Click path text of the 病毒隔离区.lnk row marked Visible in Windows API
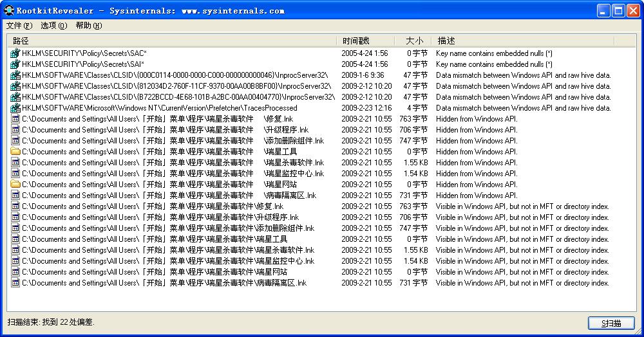Screen dimensions: 644x337 tap(164, 283)
